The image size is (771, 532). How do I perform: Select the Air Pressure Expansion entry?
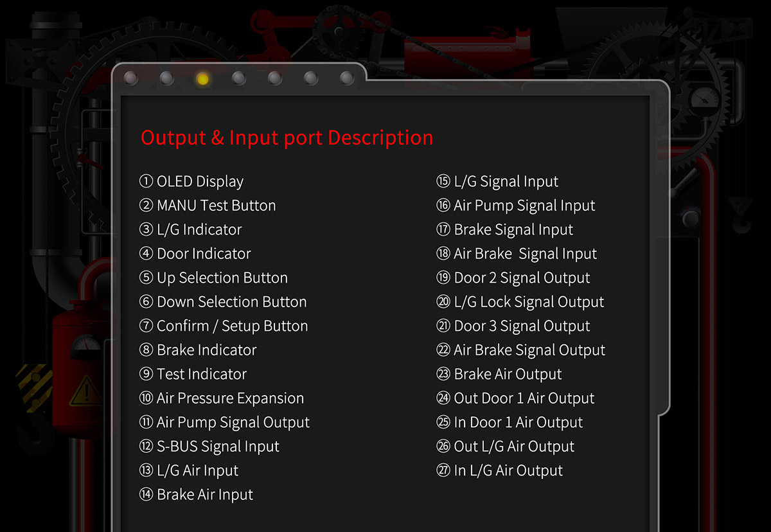(x=222, y=398)
